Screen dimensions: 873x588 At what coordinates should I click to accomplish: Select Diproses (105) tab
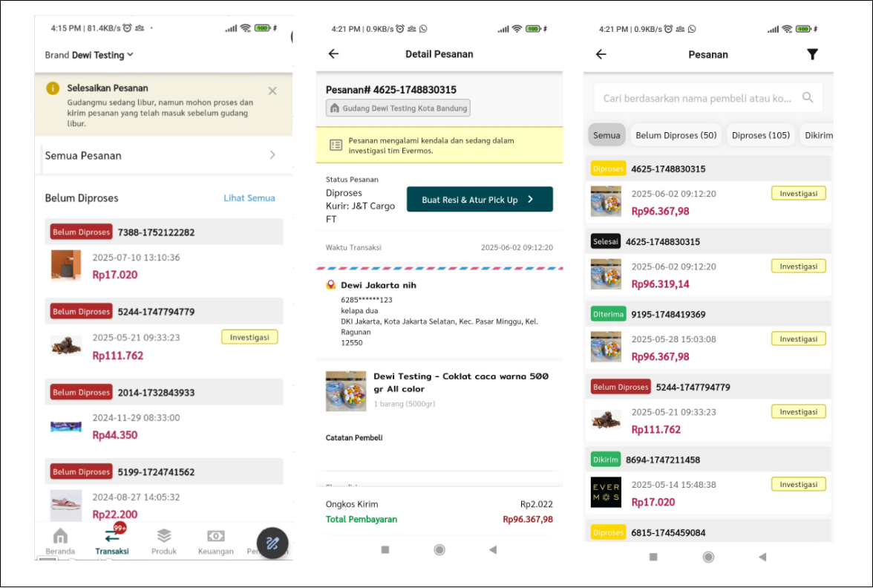760,135
